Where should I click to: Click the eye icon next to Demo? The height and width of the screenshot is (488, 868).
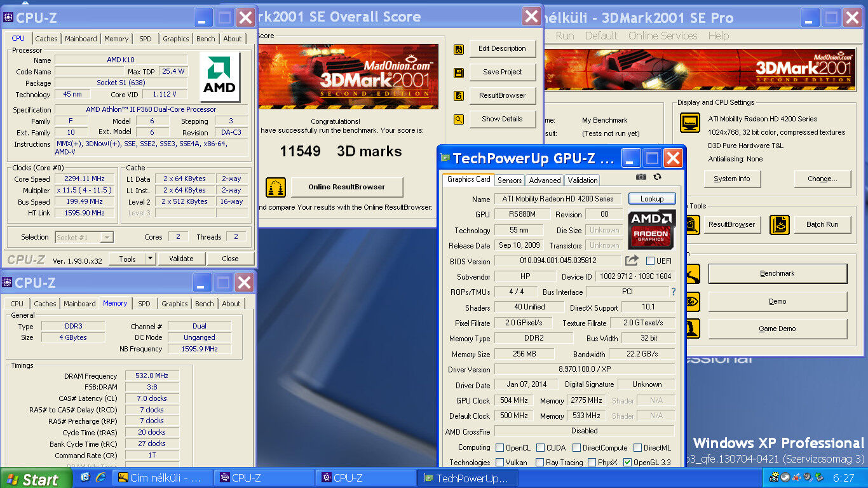[x=693, y=301]
